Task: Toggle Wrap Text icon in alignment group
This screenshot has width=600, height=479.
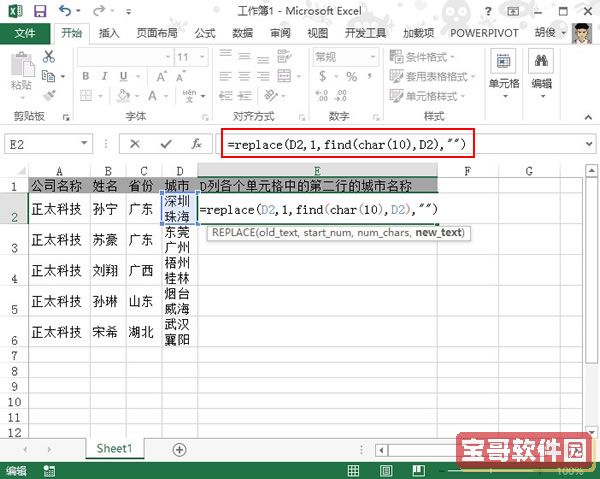Action: [x=284, y=57]
